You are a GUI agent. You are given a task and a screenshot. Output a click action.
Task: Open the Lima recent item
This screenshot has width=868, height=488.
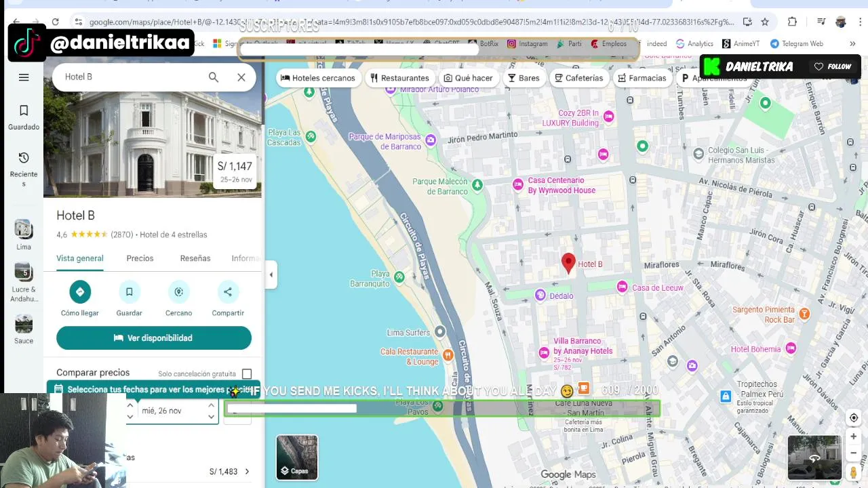(x=24, y=235)
